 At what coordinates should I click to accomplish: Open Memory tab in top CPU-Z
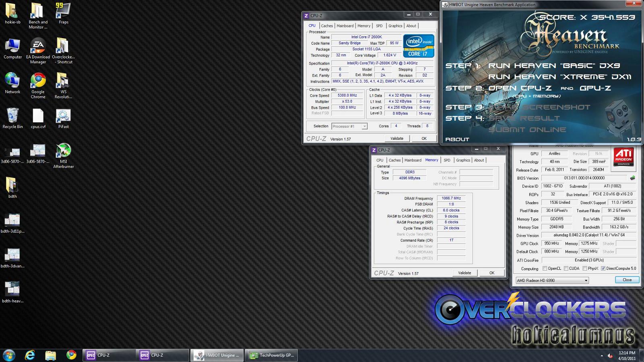pyautogui.click(x=364, y=26)
